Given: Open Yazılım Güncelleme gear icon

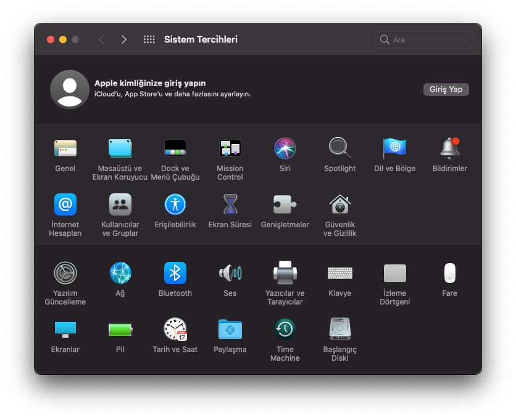Looking at the screenshot, I should 65,273.
